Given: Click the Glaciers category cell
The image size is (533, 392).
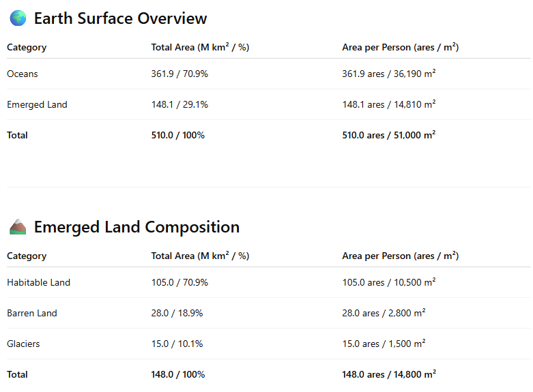Looking at the screenshot, I should tap(23, 344).
